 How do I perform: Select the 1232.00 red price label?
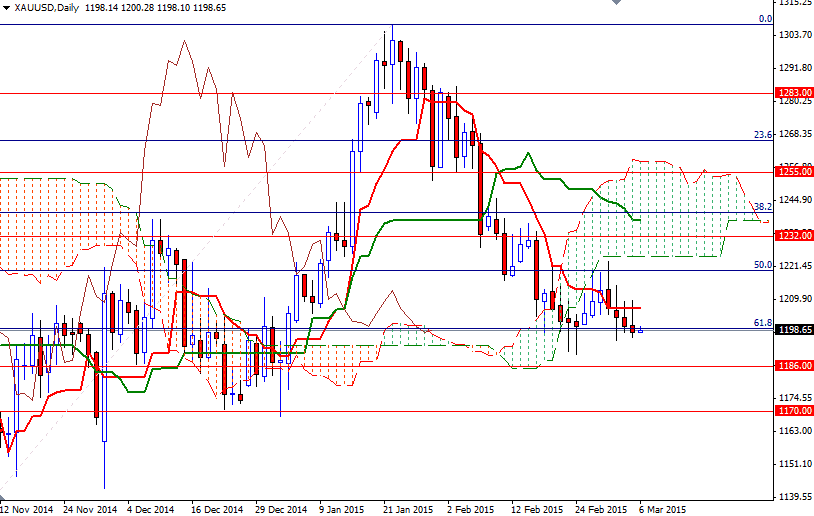(794, 236)
